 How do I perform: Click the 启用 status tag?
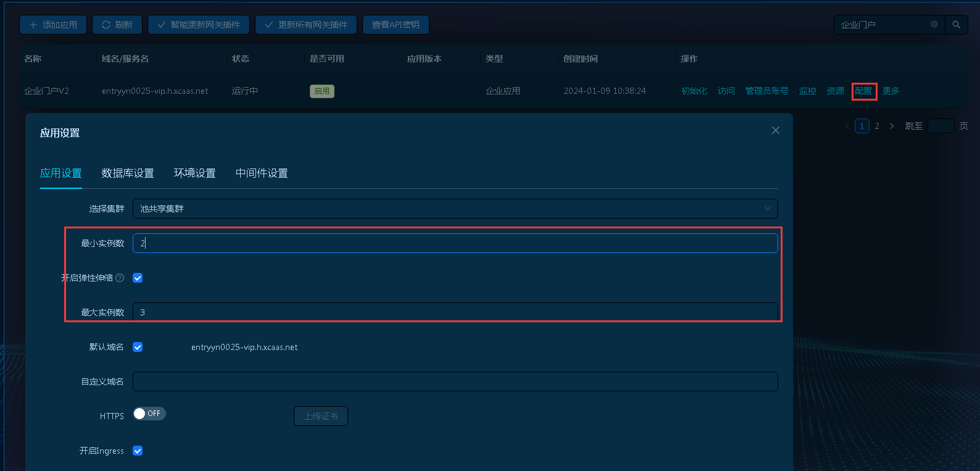coord(322,91)
